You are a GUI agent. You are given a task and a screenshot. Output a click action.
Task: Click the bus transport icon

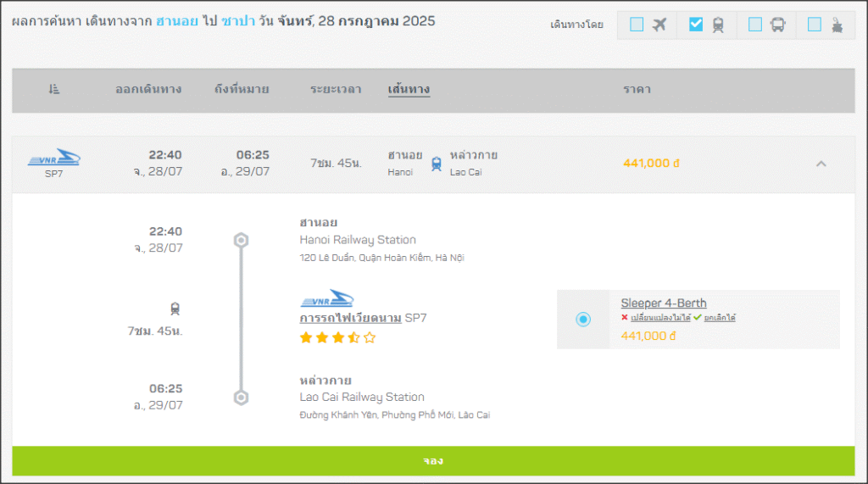777,25
